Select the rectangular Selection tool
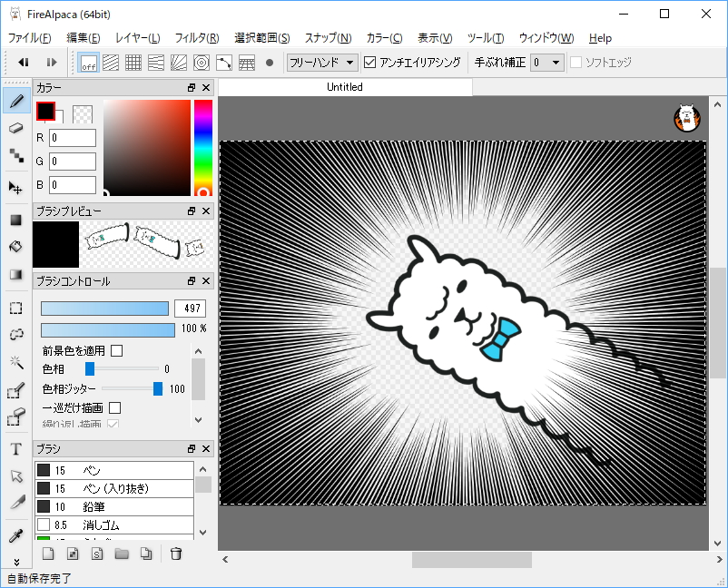The height and width of the screenshot is (588, 728). tap(16, 308)
